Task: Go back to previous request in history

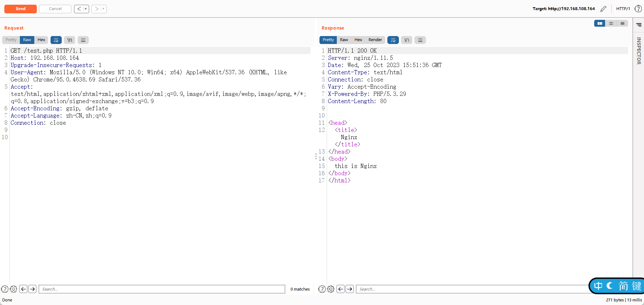Action: pos(79,9)
